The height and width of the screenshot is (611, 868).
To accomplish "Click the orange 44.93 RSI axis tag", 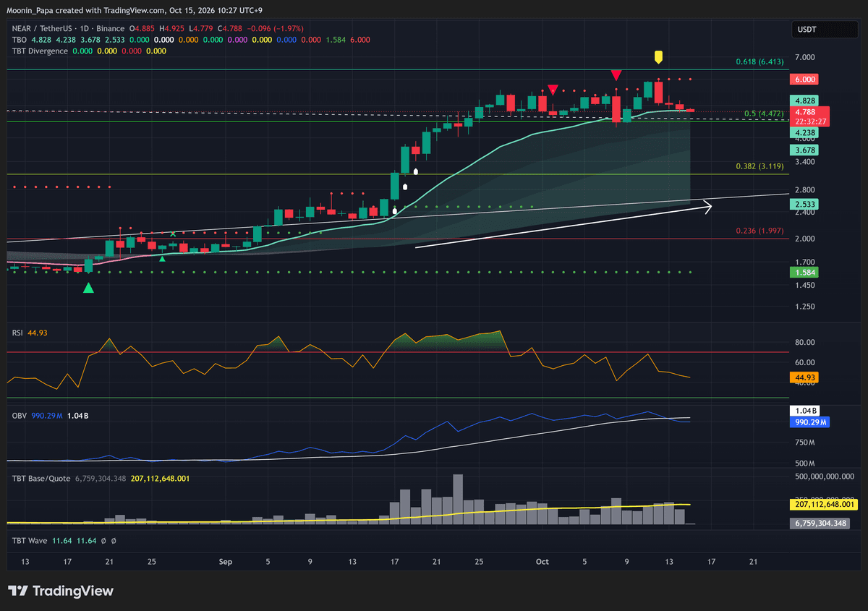I will pyautogui.click(x=805, y=377).
